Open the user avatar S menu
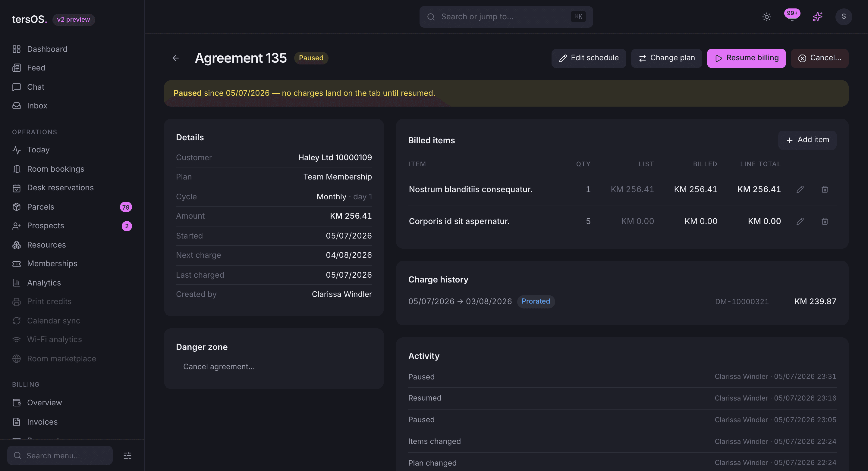Image resolution: width=868 pixels, height=471 pixels. tap(843, 17)
